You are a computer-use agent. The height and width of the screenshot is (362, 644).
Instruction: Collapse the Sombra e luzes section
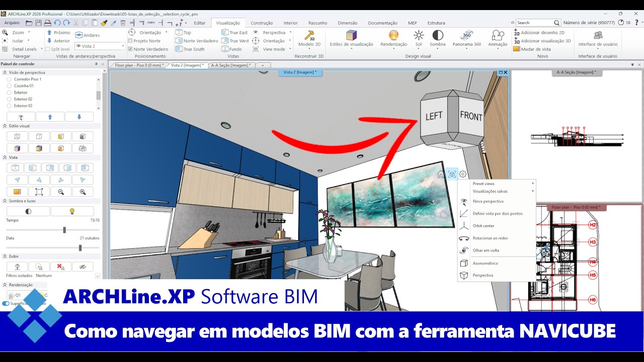pos(5,201)
